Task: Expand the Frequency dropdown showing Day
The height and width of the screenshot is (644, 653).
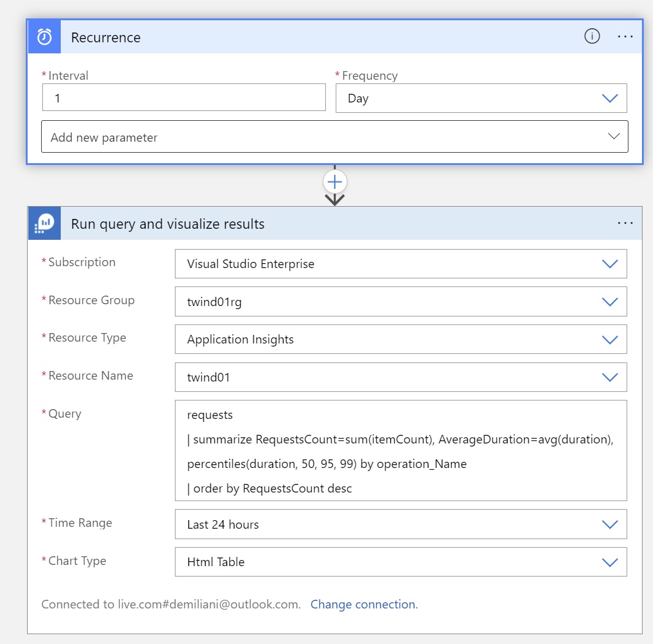Action: click(x=481, y=98)
